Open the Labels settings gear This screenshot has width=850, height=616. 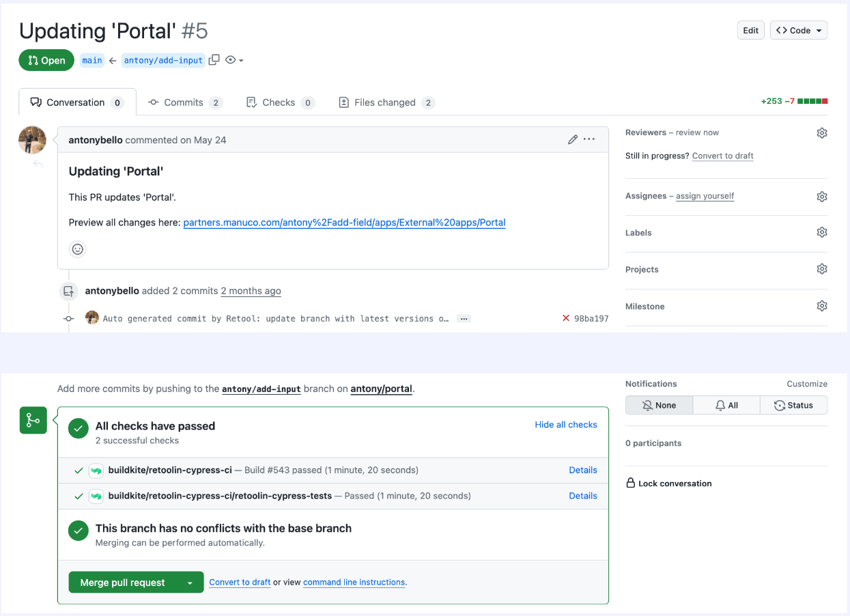822,232
